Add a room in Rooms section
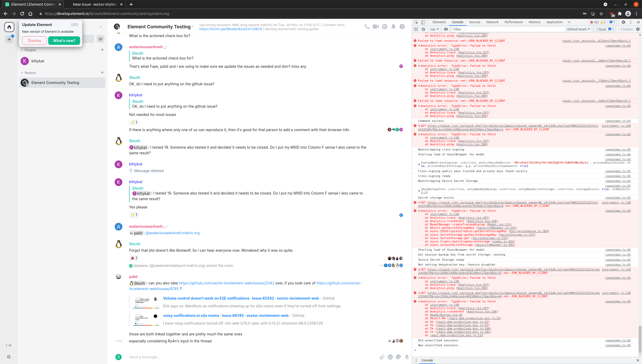This screenshot has height=364, width=642. [x=102, y=72]
